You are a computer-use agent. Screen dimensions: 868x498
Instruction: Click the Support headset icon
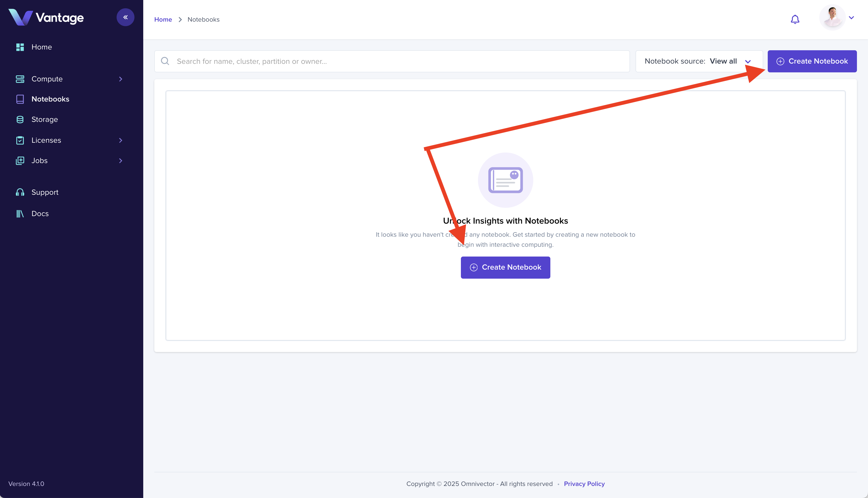point(20,192)
